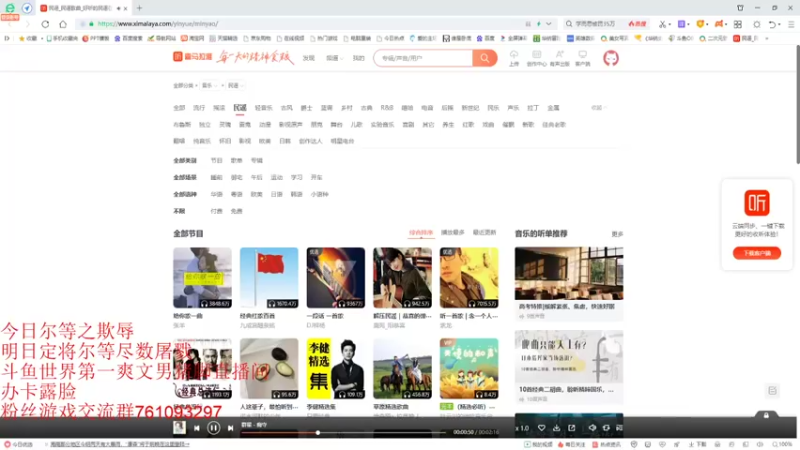Reload the page with browser refresh icon

pyautogui.click(x=45, y=24)
